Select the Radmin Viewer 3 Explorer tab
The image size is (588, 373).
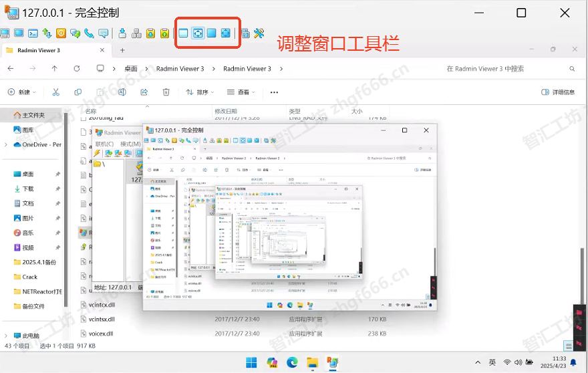pos(55,50)
